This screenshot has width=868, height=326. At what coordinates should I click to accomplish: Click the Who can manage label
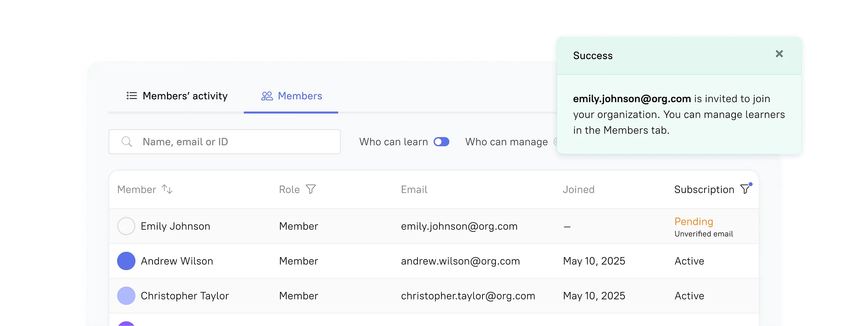tap(507, 142)
